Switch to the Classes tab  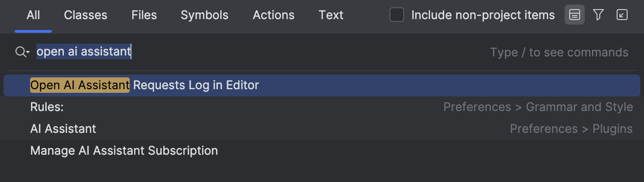(x=86, y=15)
